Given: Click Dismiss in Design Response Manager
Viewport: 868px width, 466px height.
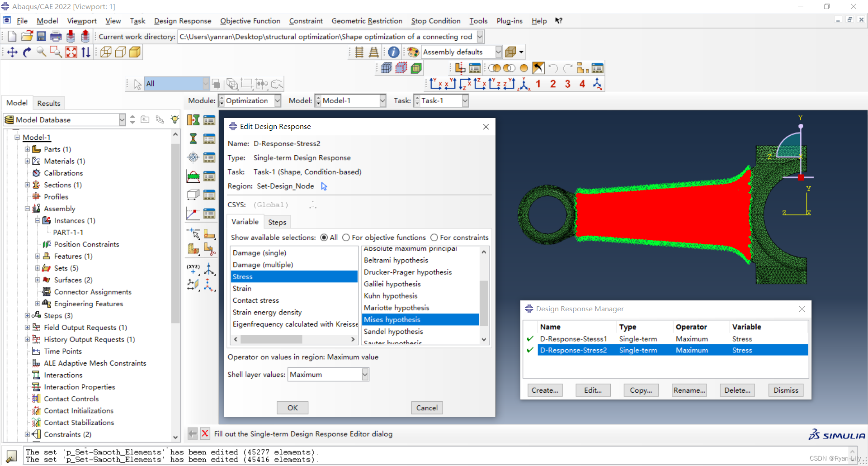Looking at the screenshot, I should click(x=786, y=390).
